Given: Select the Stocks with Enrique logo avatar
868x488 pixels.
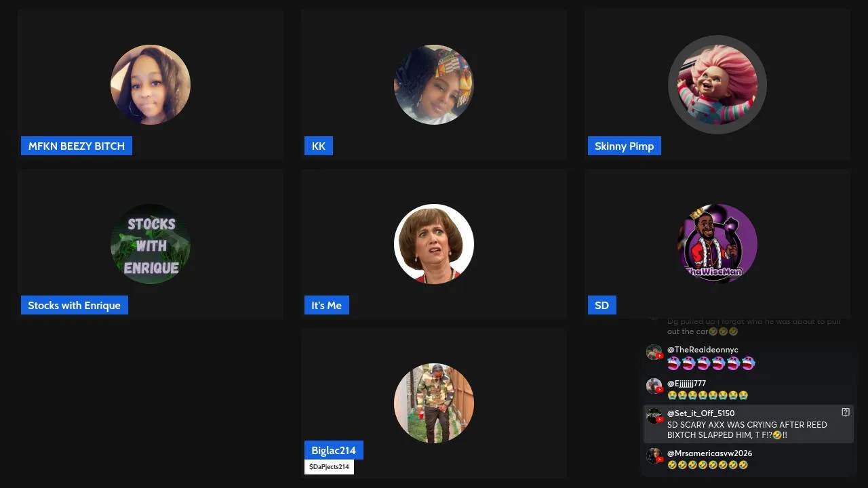Looking at the screenshot, I should coord(151,244).
